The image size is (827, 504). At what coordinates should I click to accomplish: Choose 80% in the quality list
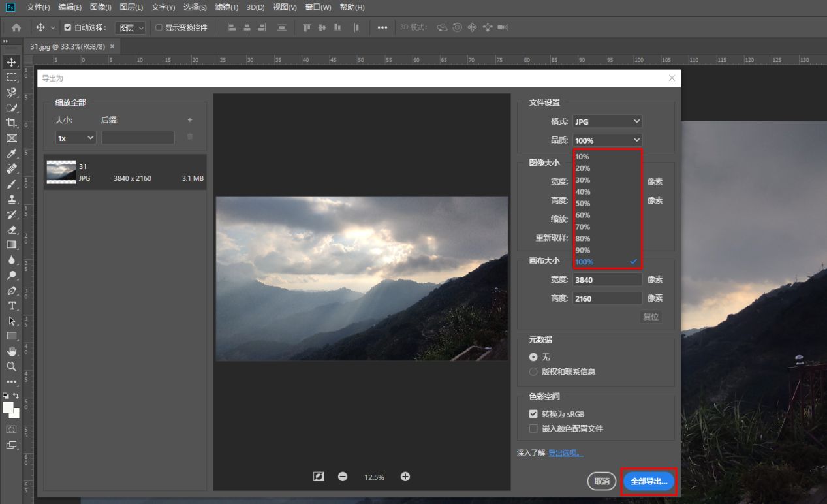[x=606, y=239]
